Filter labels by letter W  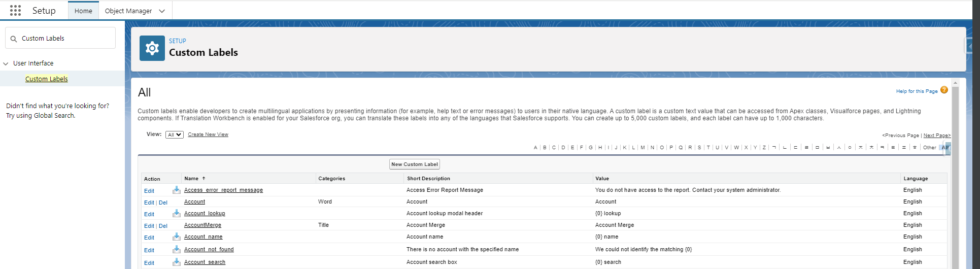(x=736, y=148)
